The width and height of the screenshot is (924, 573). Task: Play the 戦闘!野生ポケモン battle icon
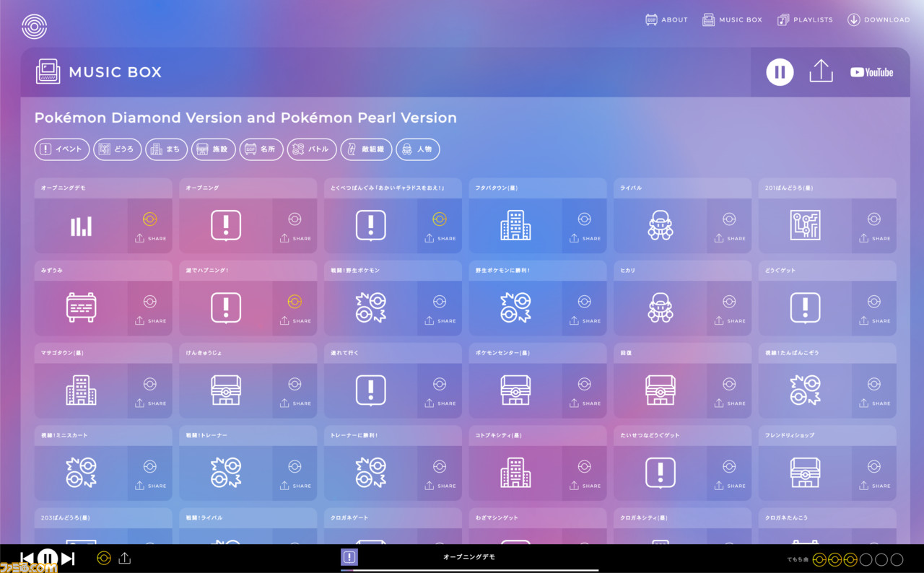click(x=370, y=308)
